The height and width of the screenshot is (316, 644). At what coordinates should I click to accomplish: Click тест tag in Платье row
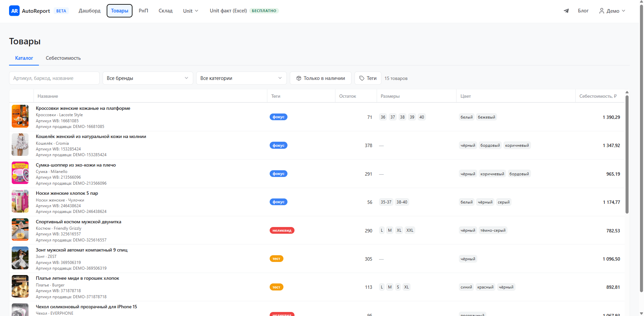tap(276, 287)
